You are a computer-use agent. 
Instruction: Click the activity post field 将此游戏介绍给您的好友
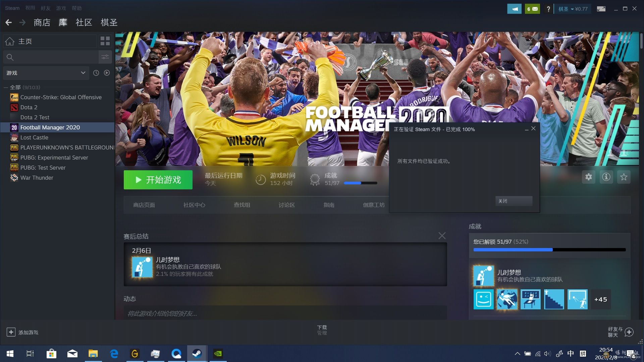[x=285, y=313]
